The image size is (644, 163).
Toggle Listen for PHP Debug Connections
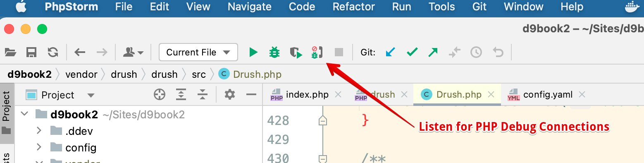317,52
